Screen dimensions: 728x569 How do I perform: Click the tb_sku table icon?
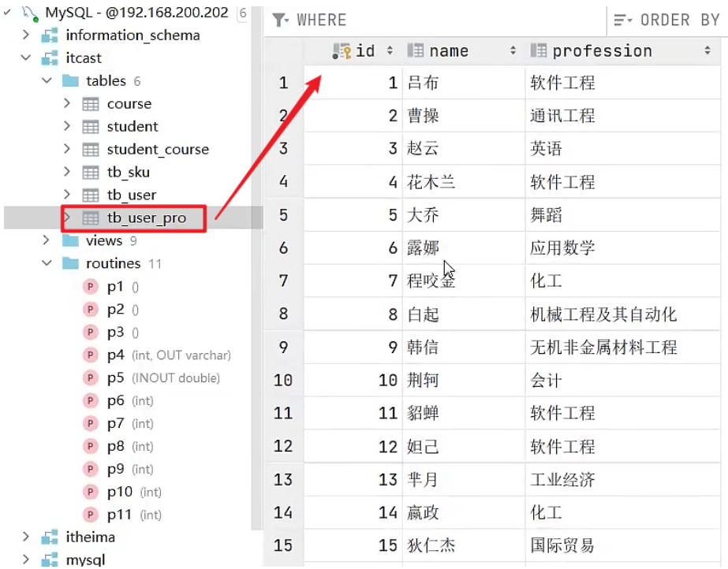click(x=91, y=172)
